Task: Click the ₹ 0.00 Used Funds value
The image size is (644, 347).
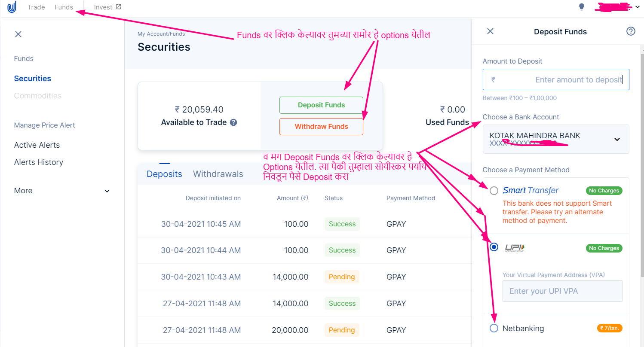Action: pos(453,110)
